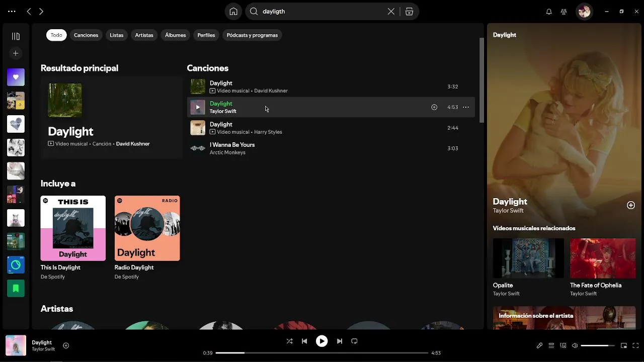Viewport: 644px width, 362px height.
Task: Select the Todo filter chip
Action: click(x=56, y=35)
